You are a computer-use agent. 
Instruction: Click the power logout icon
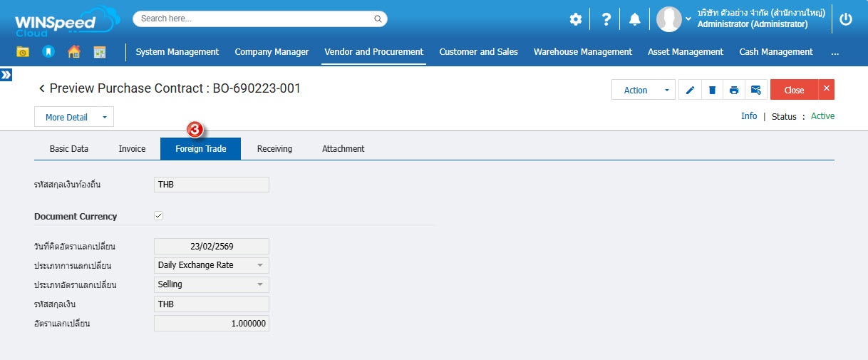[x=846, y=19]
